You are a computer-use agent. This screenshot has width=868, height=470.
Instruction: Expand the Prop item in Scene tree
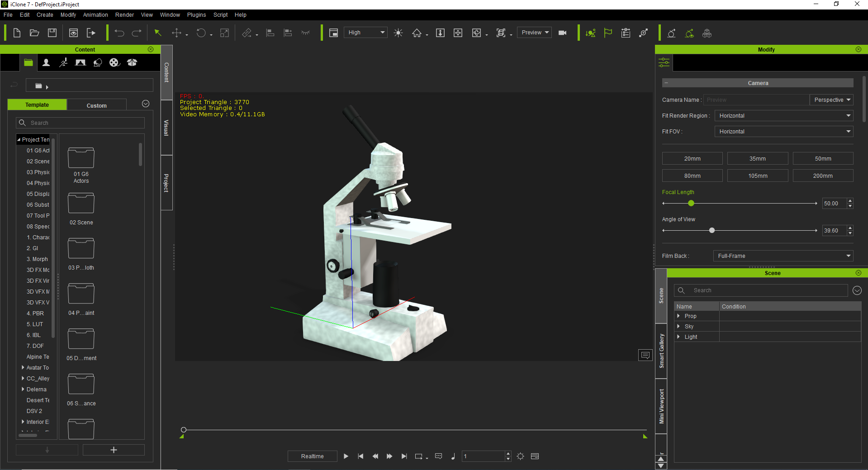click(678, 316)
